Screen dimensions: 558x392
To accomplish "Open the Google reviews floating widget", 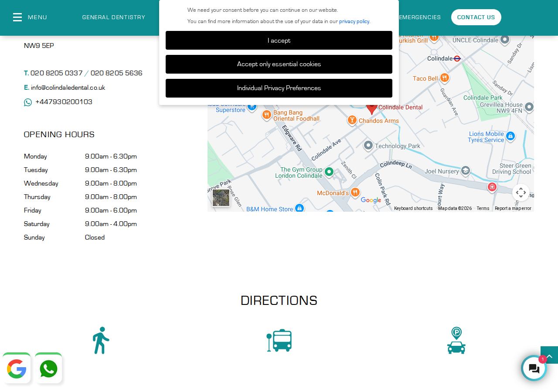I will tap(17, 368).
